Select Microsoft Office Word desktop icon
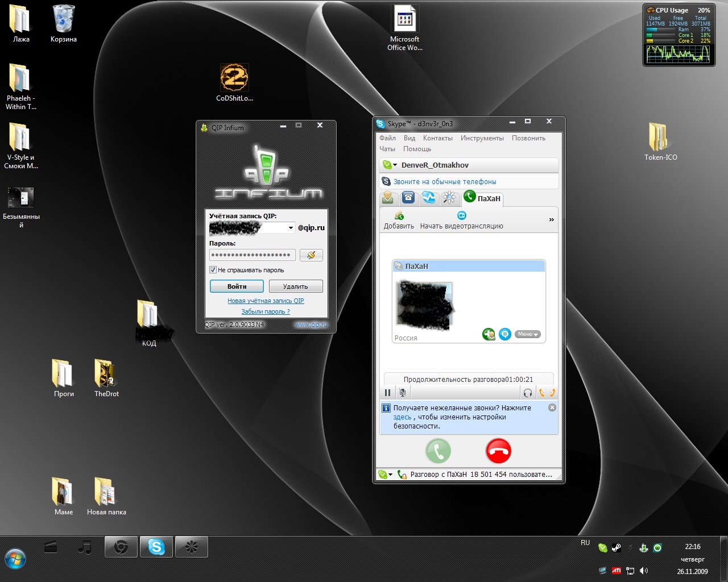The height and width of the screenshot is (582, 728). click(405, 28)
